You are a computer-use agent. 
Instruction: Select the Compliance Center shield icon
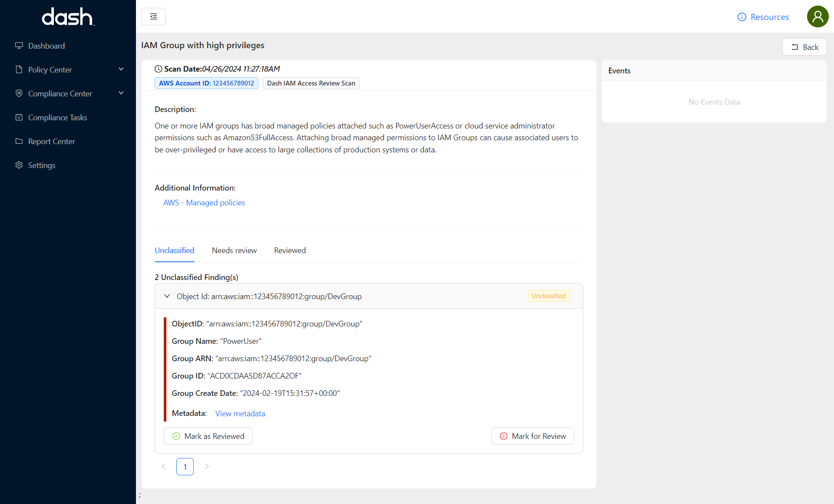coord(19,93)
